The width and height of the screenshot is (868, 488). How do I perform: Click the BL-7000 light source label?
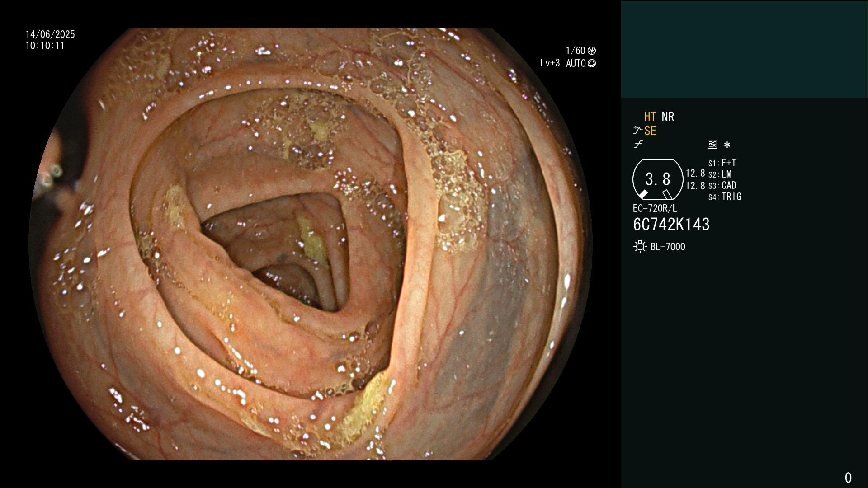click(x=668, y=247)
